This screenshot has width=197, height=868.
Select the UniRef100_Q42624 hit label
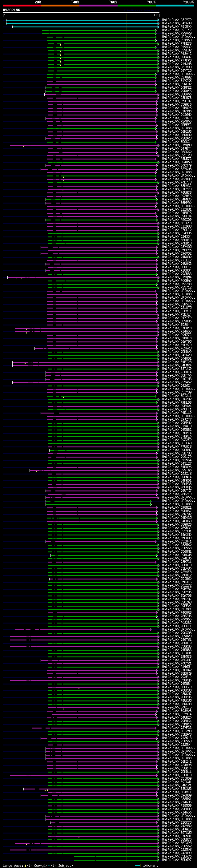coord(177,386)
